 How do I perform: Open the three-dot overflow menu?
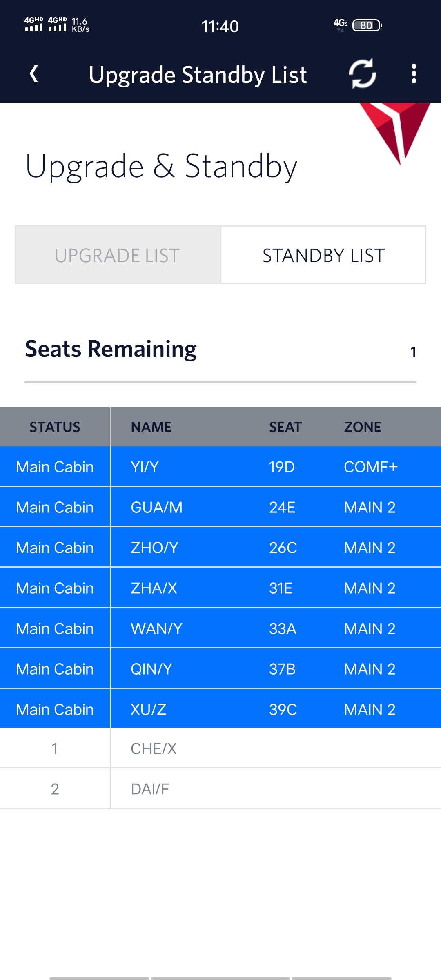point(414,74)
